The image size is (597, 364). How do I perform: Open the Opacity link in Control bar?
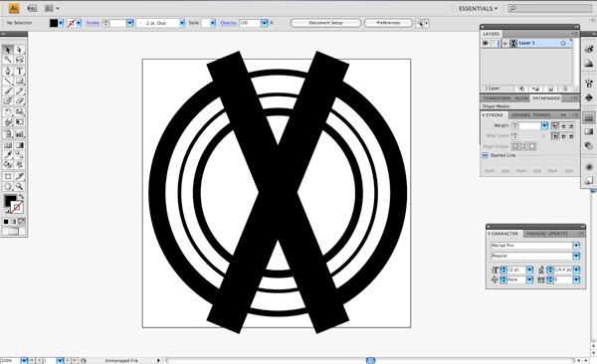(x=229, y=23)
